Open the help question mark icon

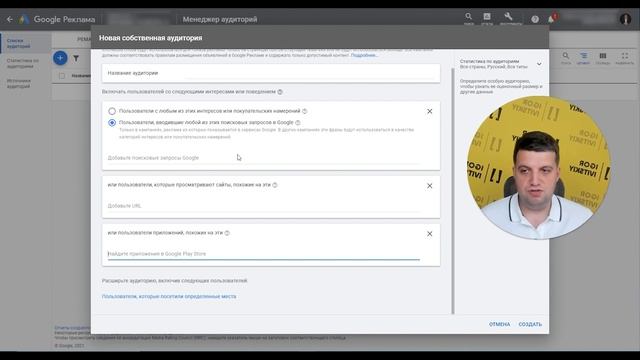pyautogui.click(x=535, y=19)
